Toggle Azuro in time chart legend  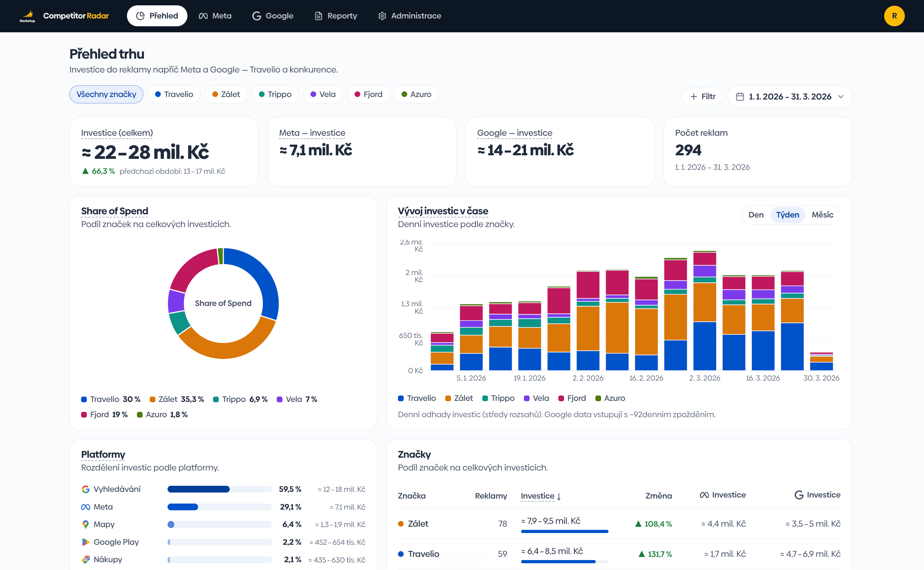coord(610,398)
